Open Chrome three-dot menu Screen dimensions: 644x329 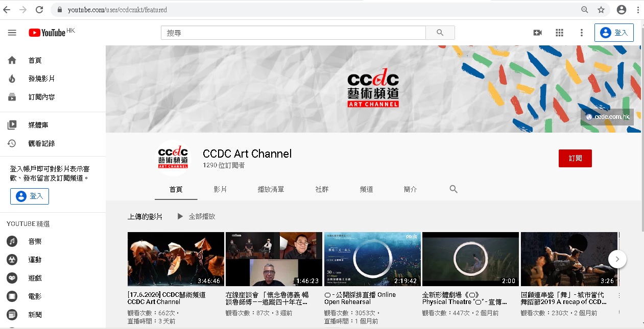(x=638, y=10)
